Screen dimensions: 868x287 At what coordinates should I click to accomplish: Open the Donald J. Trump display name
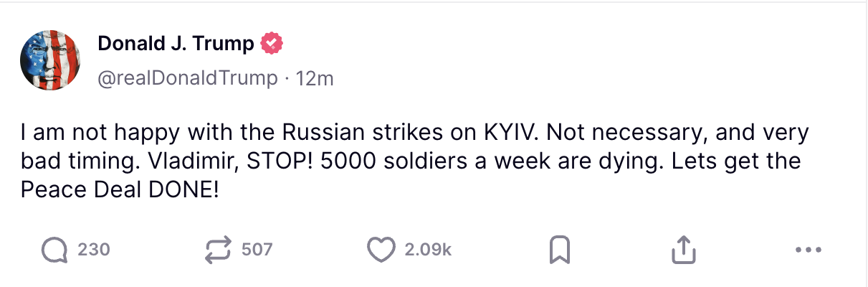(x=176, y=44)
